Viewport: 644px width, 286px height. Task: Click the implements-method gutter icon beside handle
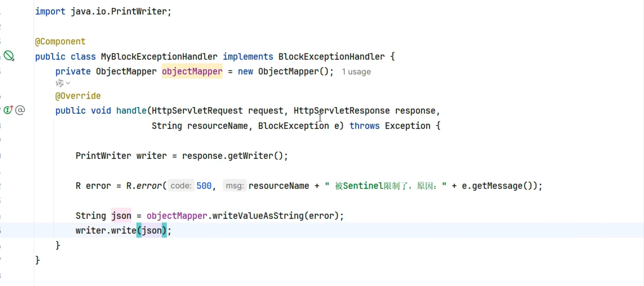[x=8, y=110]
